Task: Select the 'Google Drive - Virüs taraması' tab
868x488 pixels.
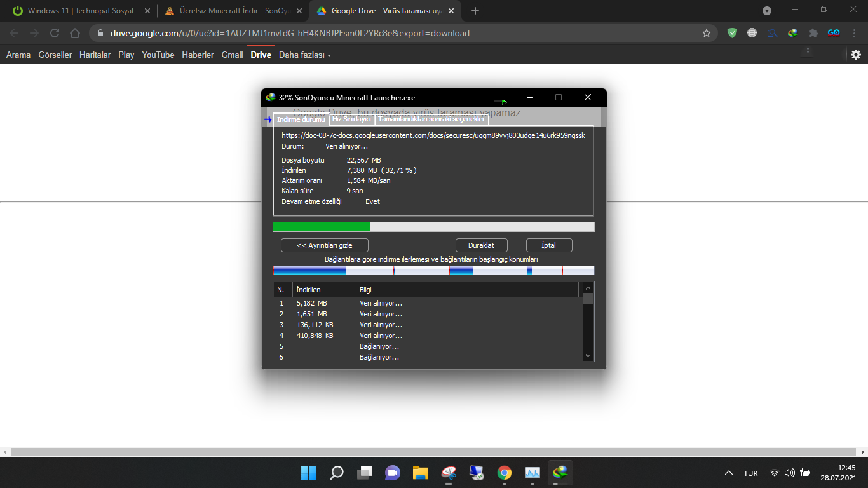Action: (385, 11)
